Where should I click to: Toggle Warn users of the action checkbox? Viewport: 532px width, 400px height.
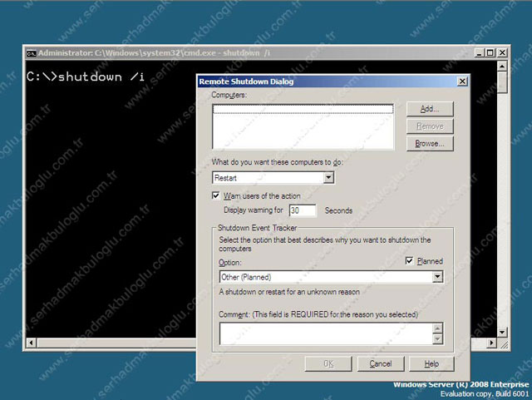pyautogui.click(x=216, y=195)
